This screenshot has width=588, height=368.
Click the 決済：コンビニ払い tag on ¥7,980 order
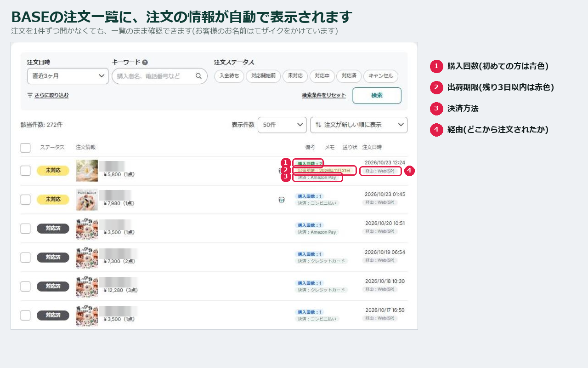[317, 203]
